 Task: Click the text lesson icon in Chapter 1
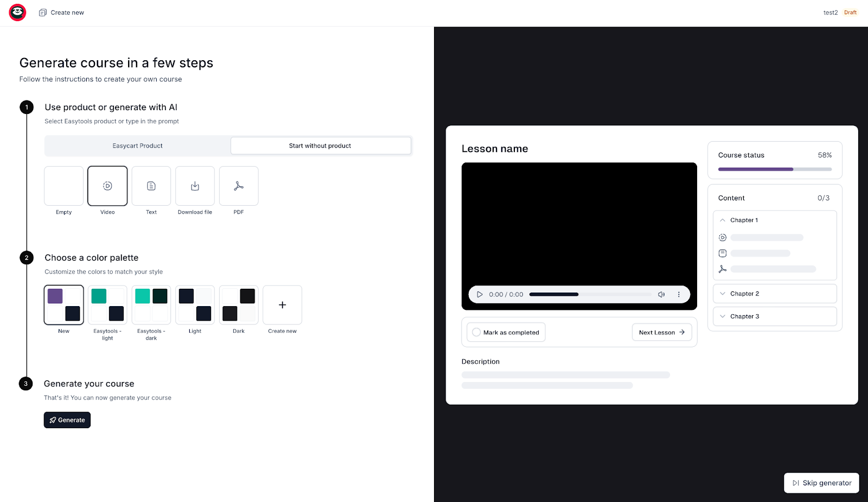tap(723, 253)
